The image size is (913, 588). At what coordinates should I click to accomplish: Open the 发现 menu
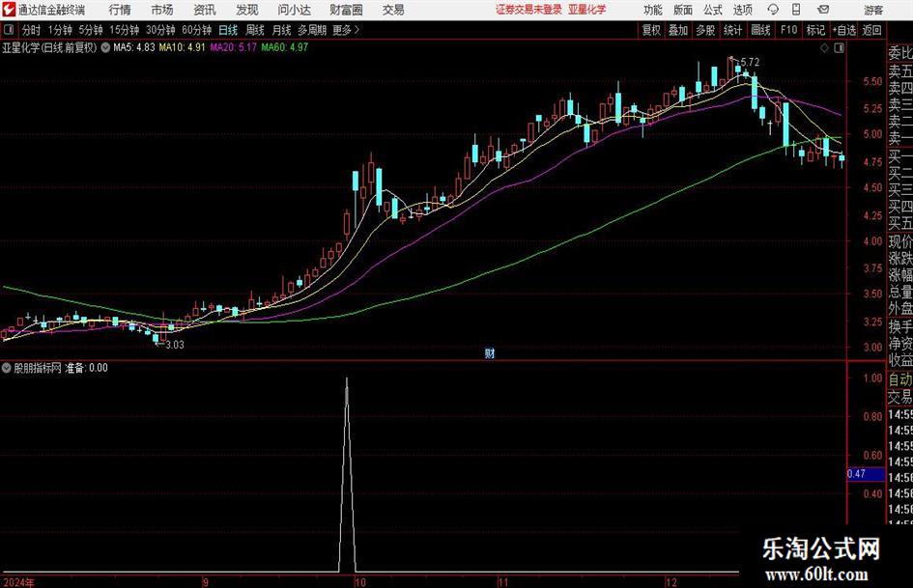(x=247, y=10)
